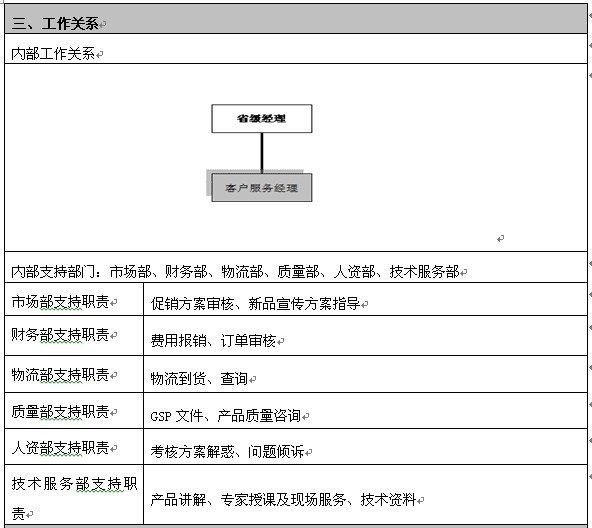The image size is (592, 528).
Task: Select the 财务部支持职责 cell
Action: pyautogui.click(x=74, y=335)
